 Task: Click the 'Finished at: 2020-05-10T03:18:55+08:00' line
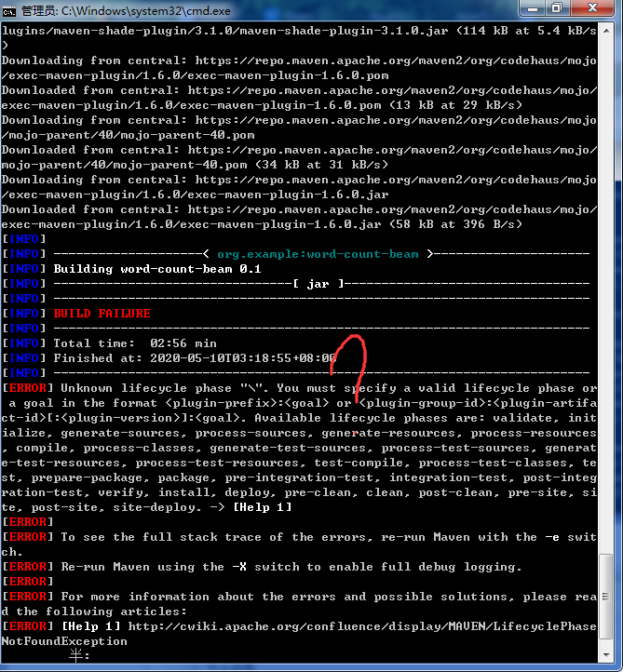[x=195, y=358]
